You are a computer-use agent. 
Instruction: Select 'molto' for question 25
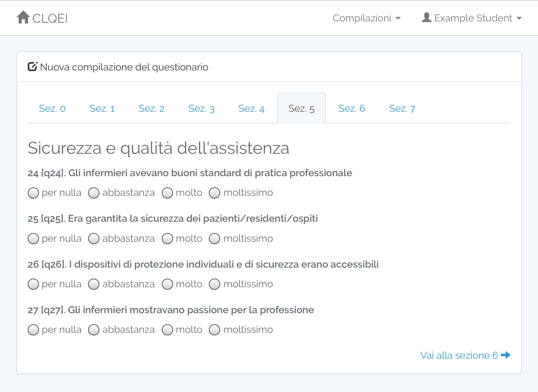(167, 239)
